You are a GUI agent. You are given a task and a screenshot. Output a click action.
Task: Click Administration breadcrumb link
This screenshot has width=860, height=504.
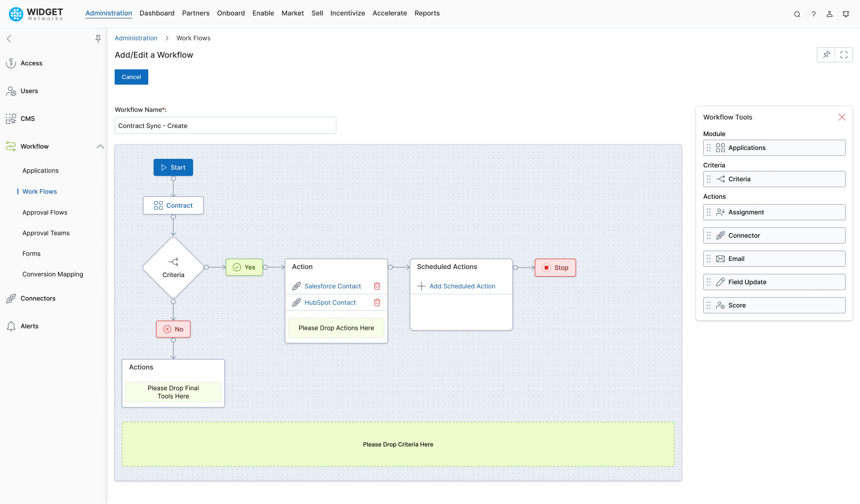[x=136, y=38]
